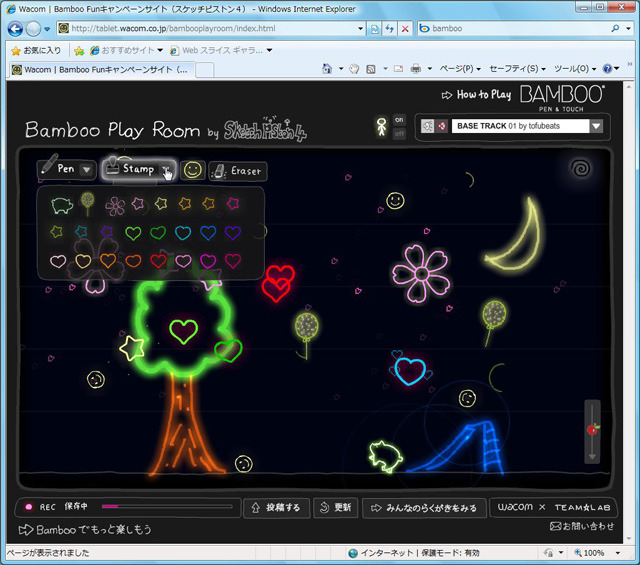Open the Print options dropdown arrow
The width and height of the screenshot is (640, 565).
[x=430, y=69]
